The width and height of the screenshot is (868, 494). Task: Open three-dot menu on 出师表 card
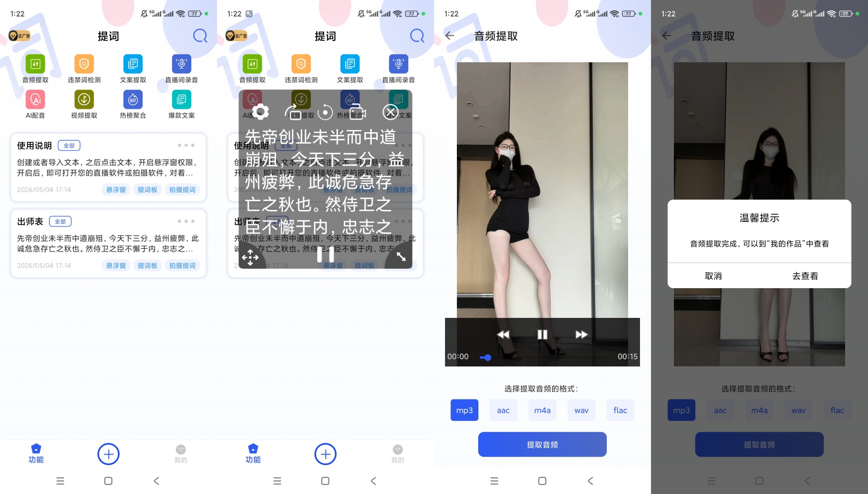pos(186,221)
